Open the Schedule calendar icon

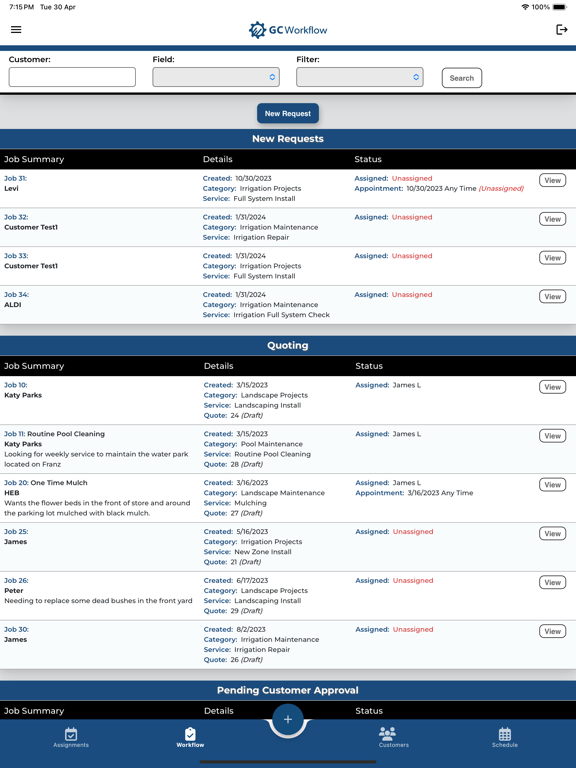[505, 734]
